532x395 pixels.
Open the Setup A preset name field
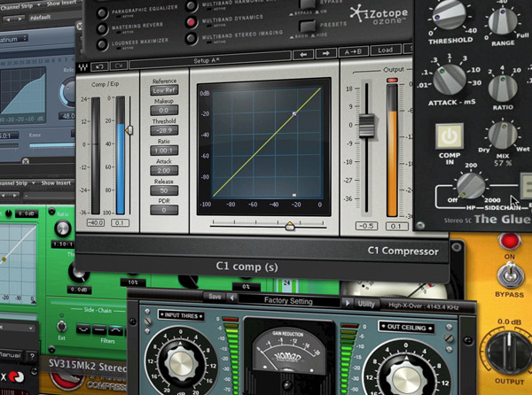209,61
